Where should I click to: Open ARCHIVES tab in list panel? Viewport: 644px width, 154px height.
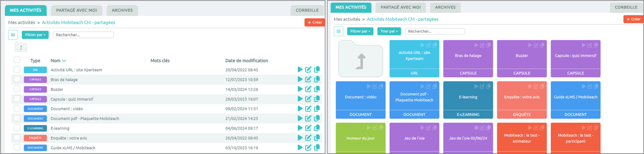pos(122,10)
